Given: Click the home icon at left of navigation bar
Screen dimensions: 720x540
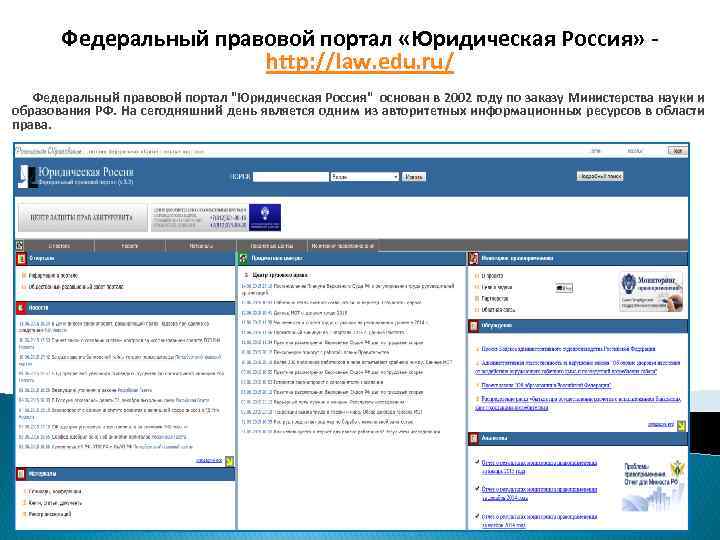Looking at the screenshot, I should click(x=20, y=246).
